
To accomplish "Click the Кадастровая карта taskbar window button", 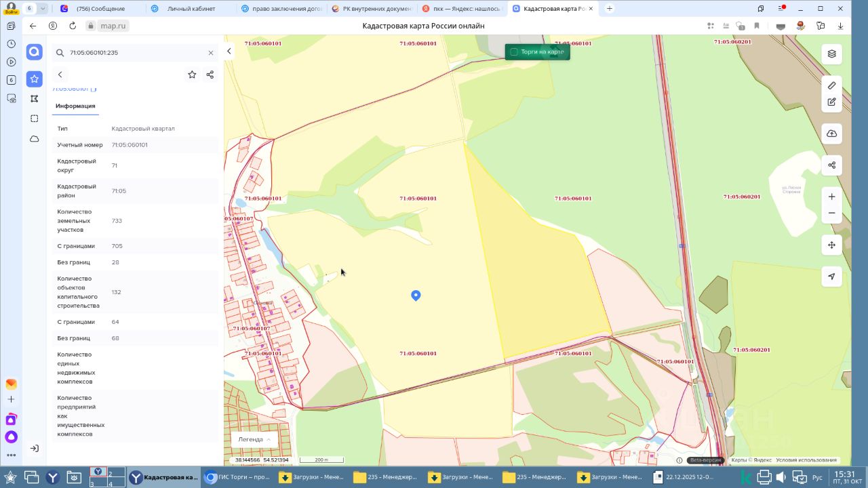I will coord(164,477).
